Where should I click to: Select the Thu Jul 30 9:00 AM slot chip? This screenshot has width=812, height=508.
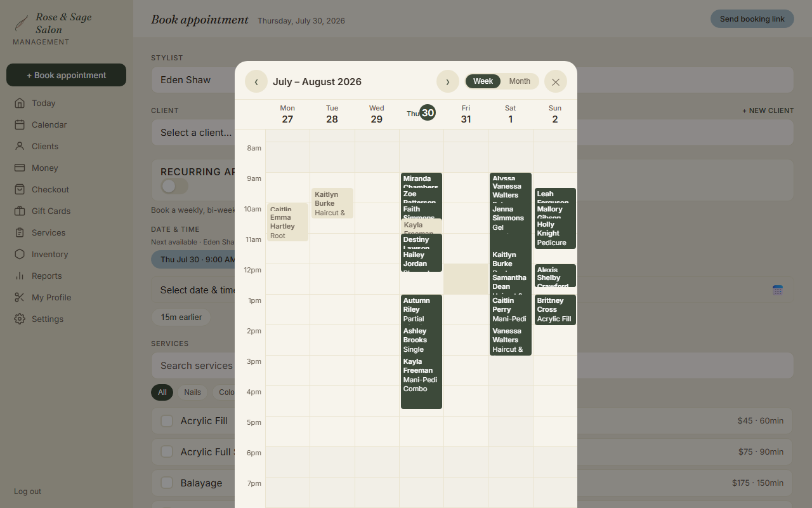(x=197, y=260)
